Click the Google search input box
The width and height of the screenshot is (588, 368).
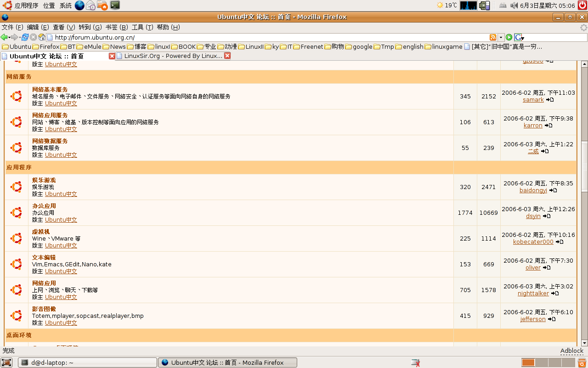[x=556, y=37]
